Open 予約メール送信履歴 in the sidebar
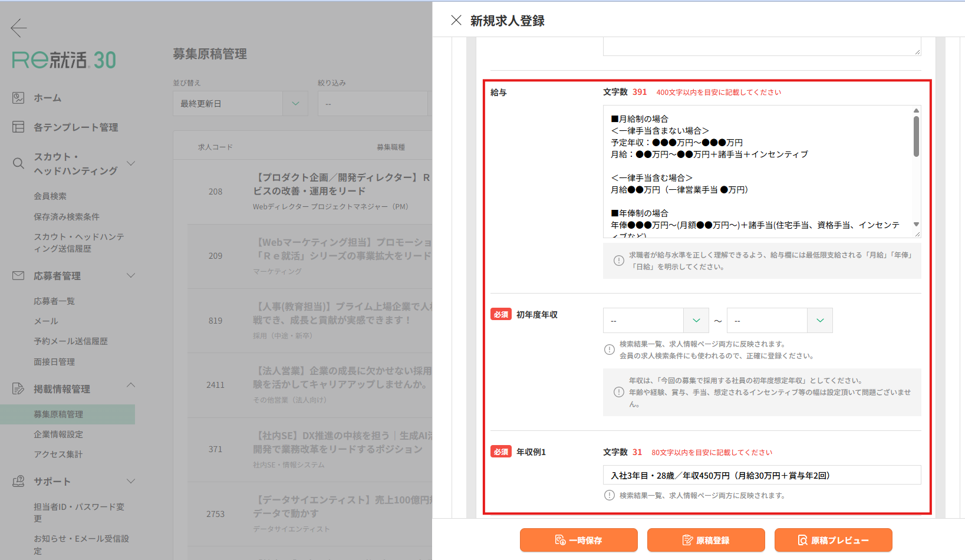The image size is (965, 560). (x=71, y=341)
